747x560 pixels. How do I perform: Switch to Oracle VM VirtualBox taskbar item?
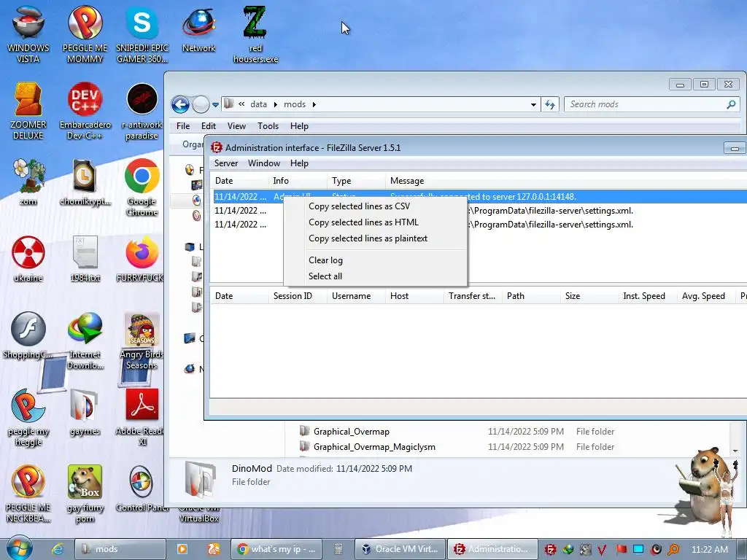tap(400, 549)
